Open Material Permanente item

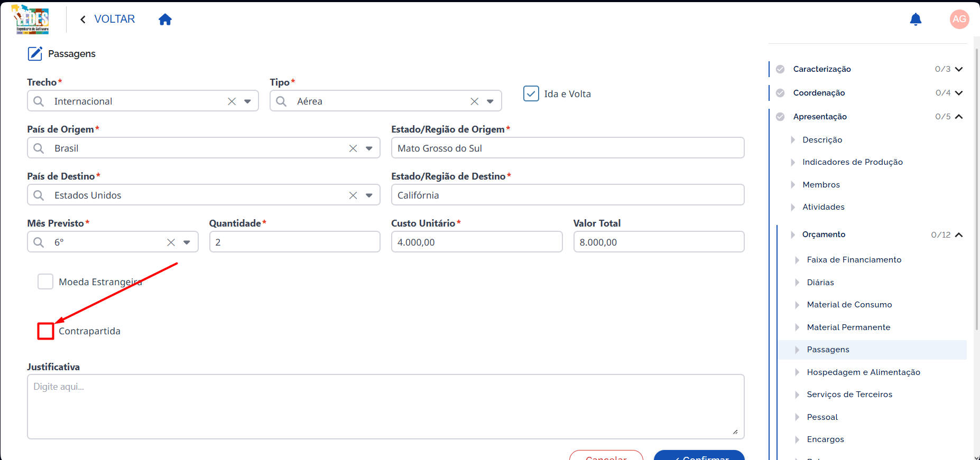point(848,327)
